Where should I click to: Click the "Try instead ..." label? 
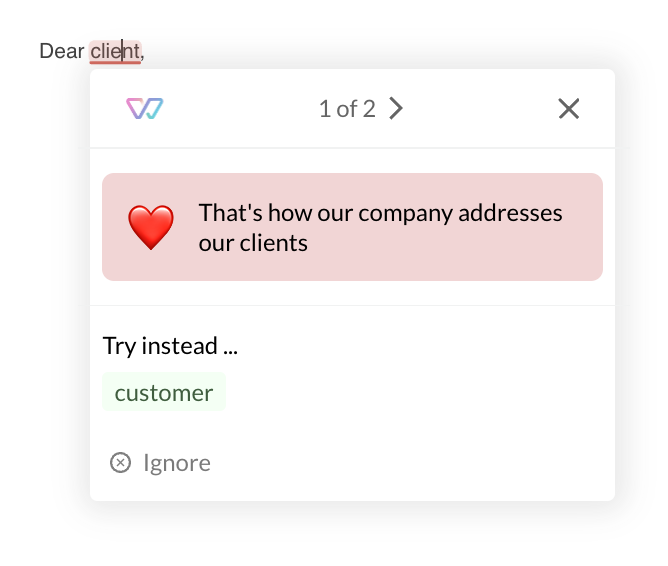tap(170, 346)
